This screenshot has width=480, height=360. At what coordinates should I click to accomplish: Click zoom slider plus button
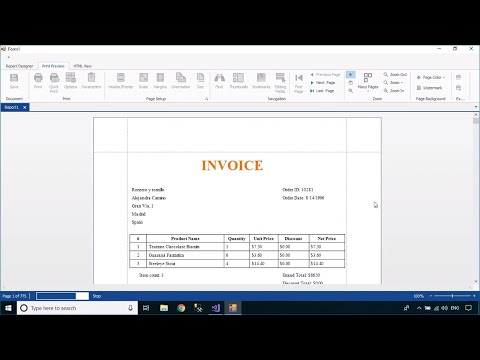[474, 296]
